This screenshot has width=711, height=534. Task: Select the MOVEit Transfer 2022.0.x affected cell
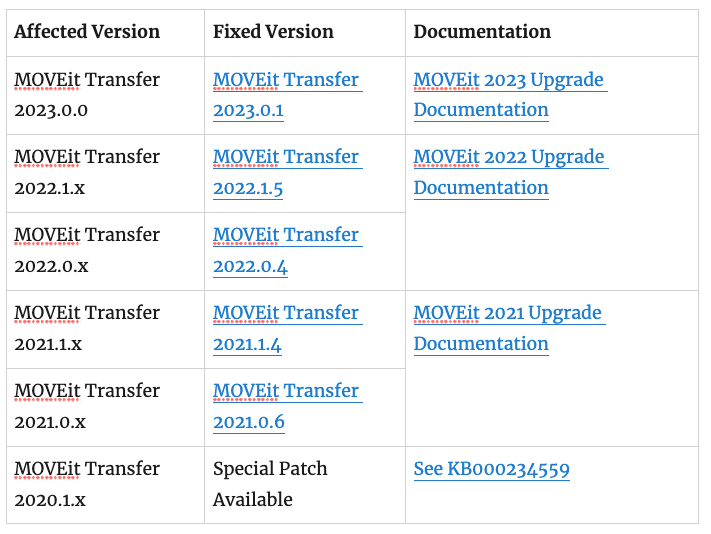tap(87, 251)
